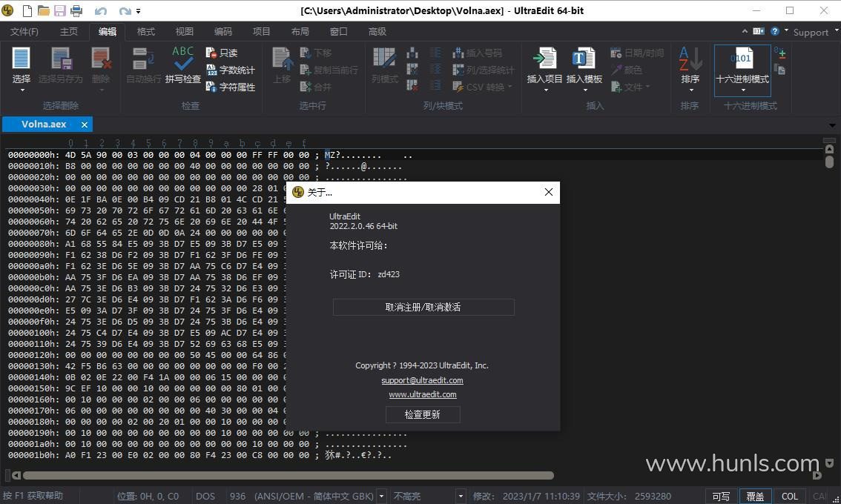Click the hex insert/delete icon with plus

(780, 53)
